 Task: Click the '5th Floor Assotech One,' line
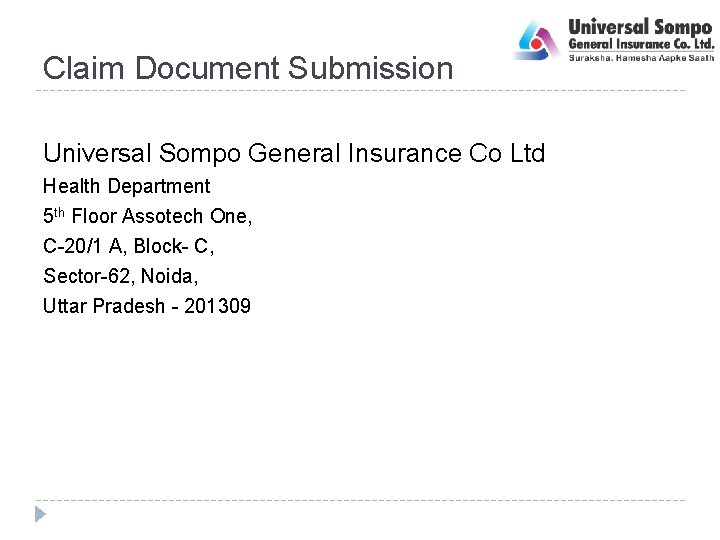coord(147,216)
